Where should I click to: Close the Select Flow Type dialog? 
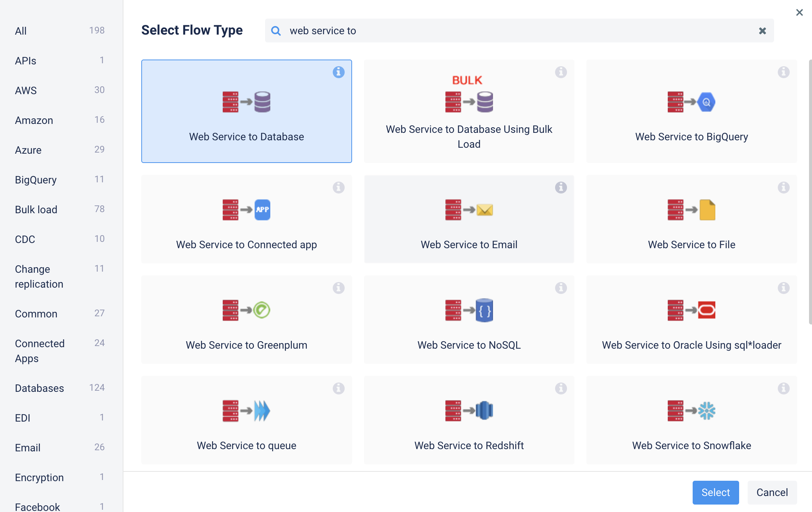[799, 12]
